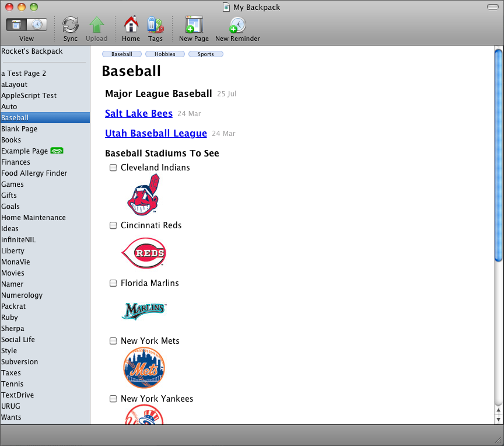Viewport: 504px width, 446px height.
Task: Check the New York Mets checkbox
Action: (x=113, y=341)
